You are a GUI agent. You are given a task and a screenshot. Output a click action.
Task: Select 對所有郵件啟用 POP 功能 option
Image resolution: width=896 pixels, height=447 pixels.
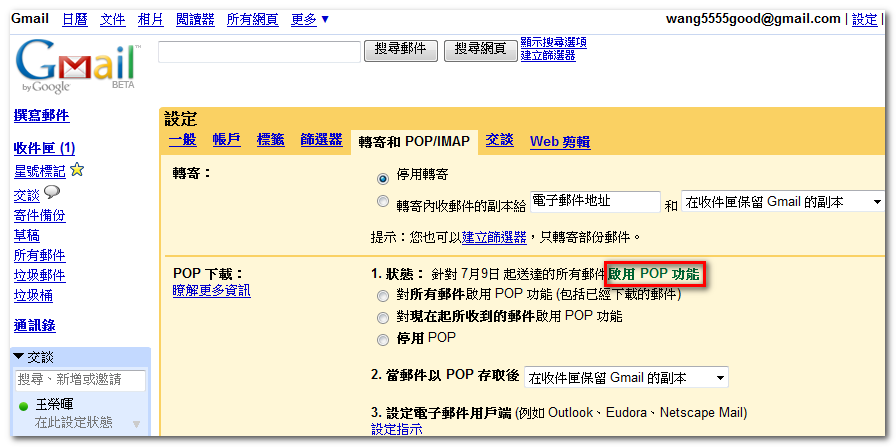383,295
